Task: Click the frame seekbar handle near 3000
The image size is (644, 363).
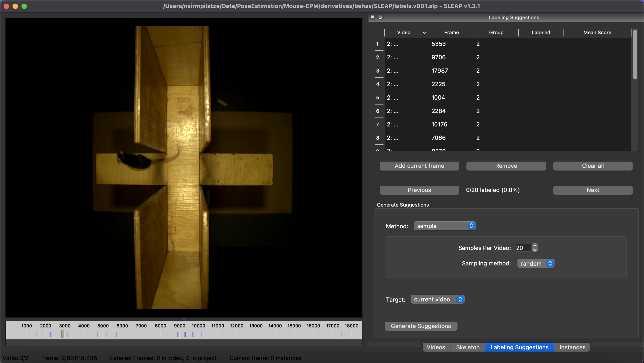Action: 63,334
